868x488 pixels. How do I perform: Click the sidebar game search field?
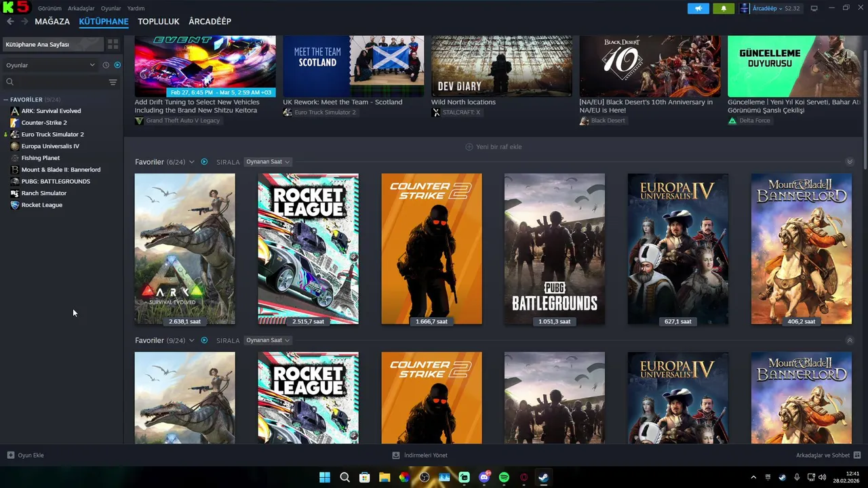tap(60, 82)
